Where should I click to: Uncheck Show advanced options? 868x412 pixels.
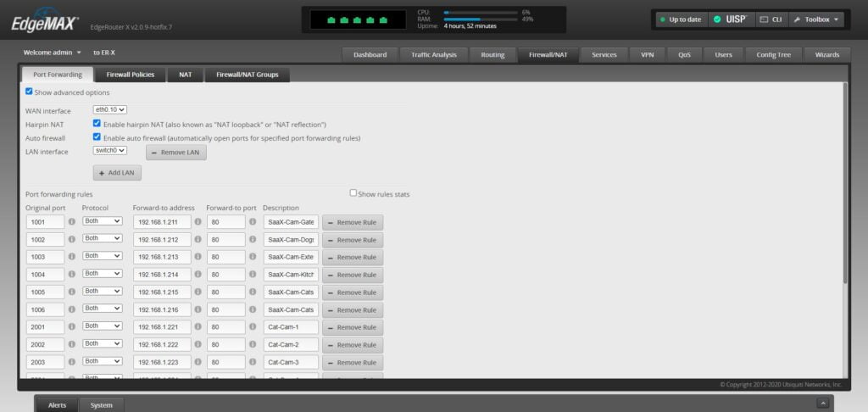point(29,92)
